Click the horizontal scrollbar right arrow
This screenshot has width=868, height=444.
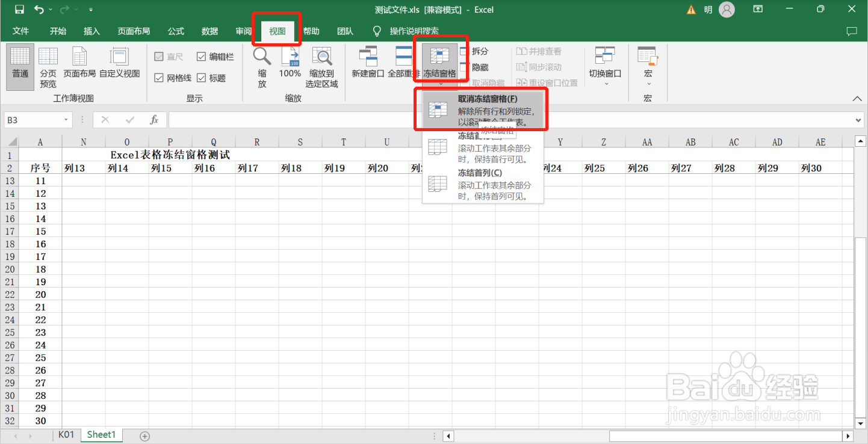pos(848,436)
